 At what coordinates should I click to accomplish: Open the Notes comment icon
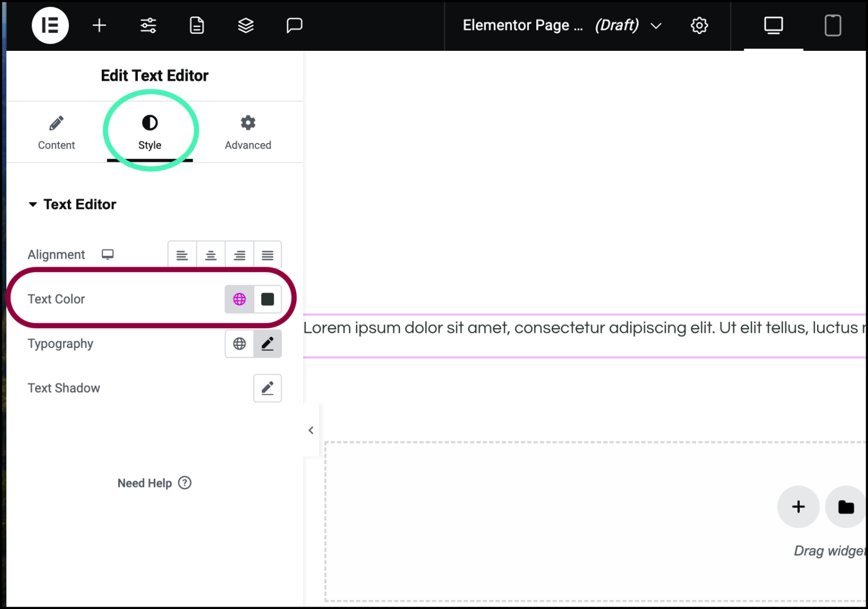coord(294,25)
